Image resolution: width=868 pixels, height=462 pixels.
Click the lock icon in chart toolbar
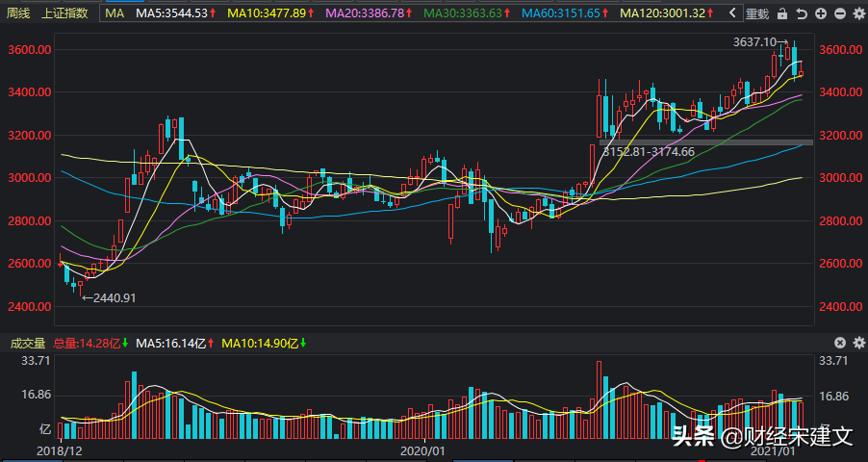coord(782,13)
